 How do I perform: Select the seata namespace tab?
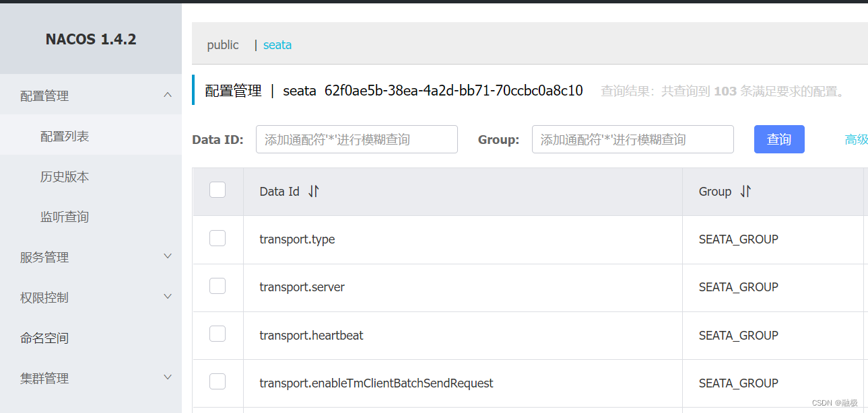click(x=277, y=44)
